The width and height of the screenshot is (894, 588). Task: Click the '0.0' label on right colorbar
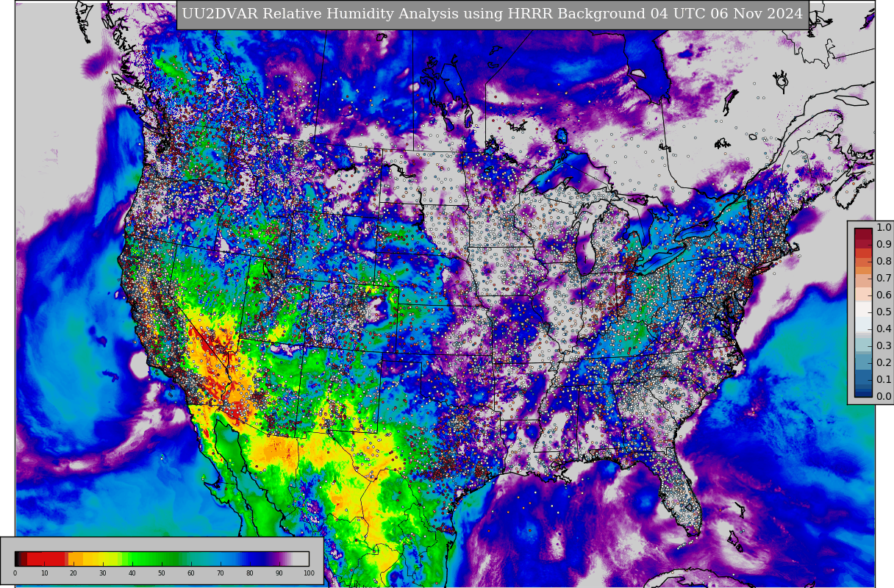click(884, 396)
